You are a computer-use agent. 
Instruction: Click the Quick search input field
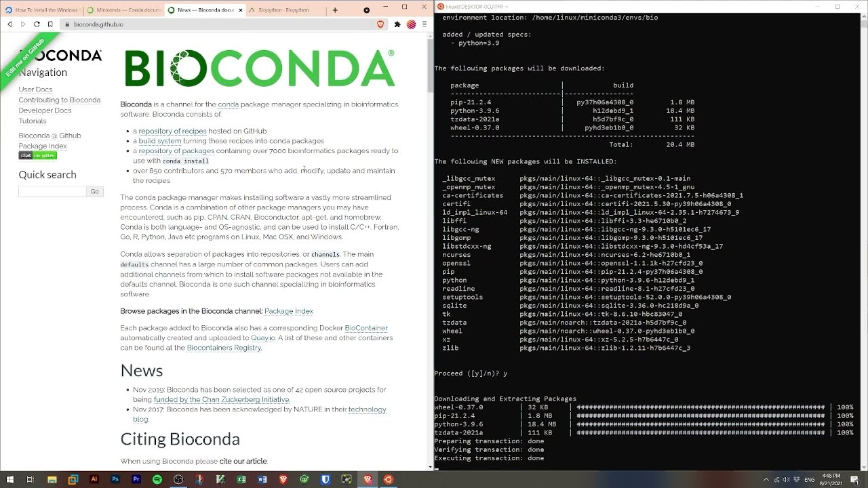click(x=52, y=191)
